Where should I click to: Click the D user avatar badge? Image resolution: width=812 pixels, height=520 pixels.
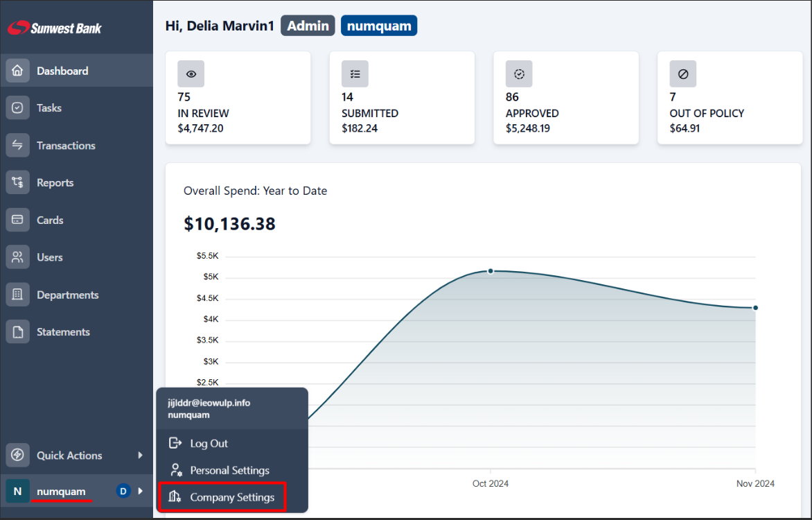[x=123, y=491]
